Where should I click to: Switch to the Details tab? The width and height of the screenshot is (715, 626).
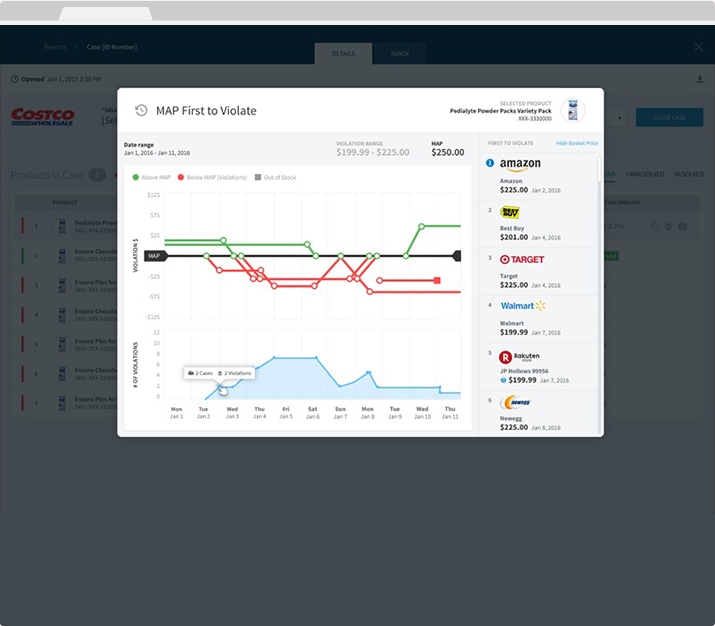pyautogui.click(x=343, y=53)
